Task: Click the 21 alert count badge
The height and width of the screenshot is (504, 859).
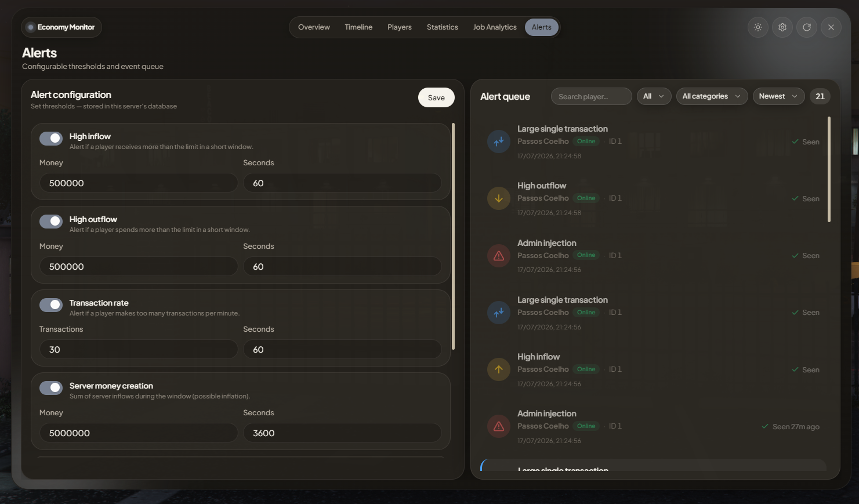Action: (x=820, y=96)
